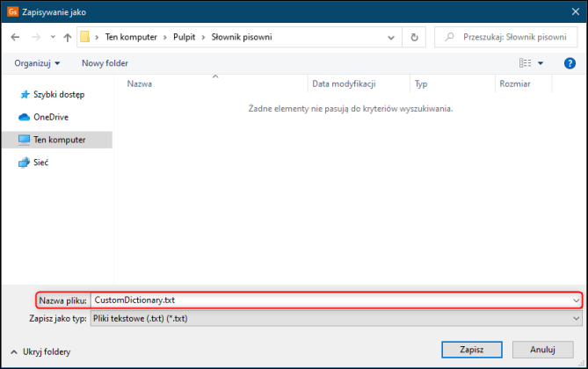Open help with the question mark
Image resolution: width=588 pixels, height=369 pixels.
(570, 63)
